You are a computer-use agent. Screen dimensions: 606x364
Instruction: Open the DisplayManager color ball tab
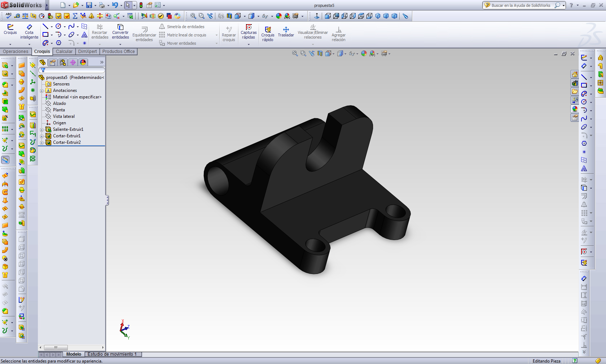tap(83, 62)
